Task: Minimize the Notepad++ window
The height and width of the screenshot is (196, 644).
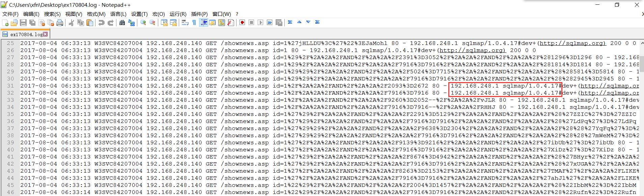Action: point(597,5)
